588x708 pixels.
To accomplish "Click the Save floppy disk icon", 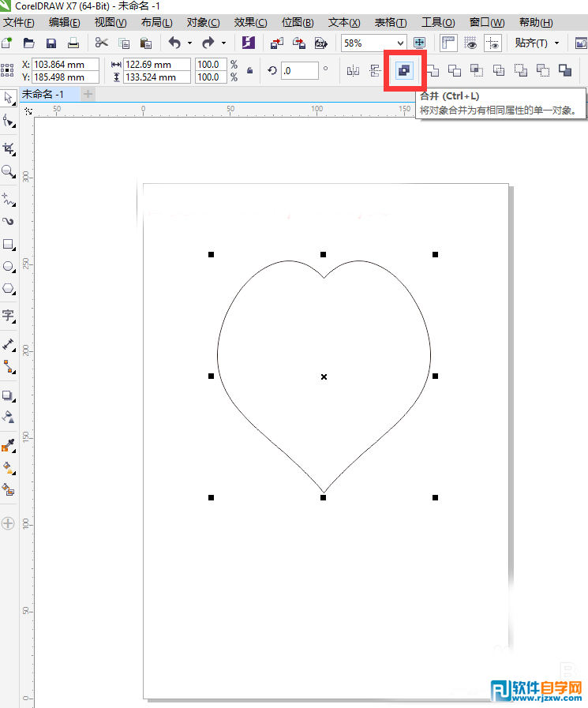I will pos(51,43).
